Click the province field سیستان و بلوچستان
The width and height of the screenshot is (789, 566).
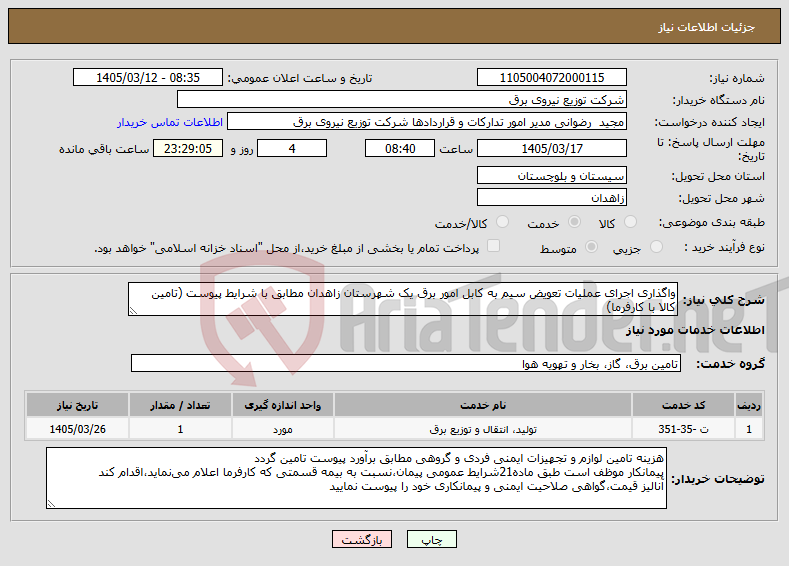pos(551,176)
